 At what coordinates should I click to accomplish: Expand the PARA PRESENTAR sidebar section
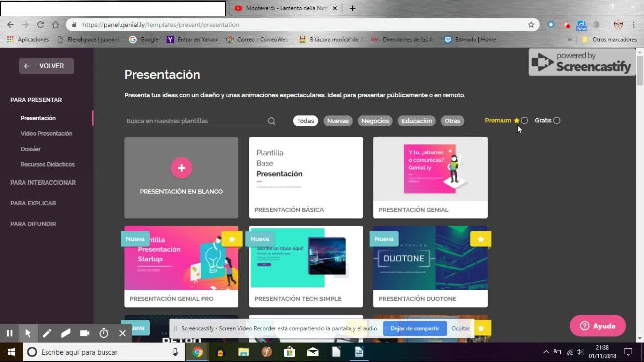pyautogui.click(x=36, y=100)
